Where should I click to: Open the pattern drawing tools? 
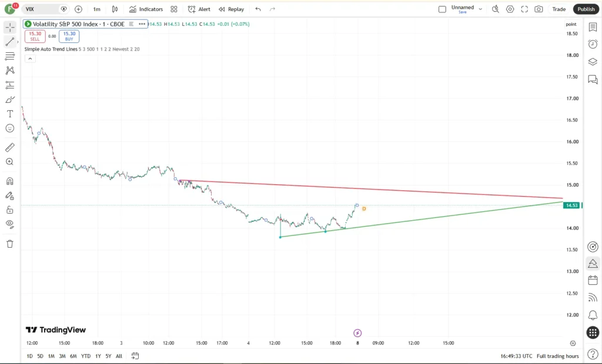10,70
